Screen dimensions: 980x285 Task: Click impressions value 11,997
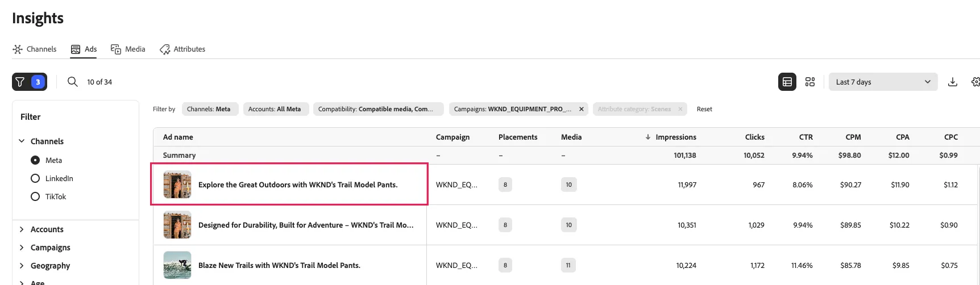tap(687, 185)
